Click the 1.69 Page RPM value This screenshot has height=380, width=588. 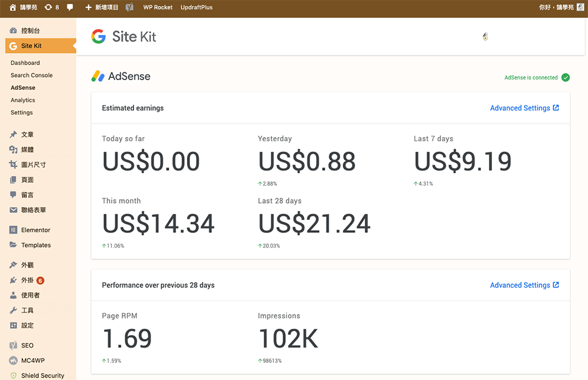pyautogui.click(x=127, y=338)
